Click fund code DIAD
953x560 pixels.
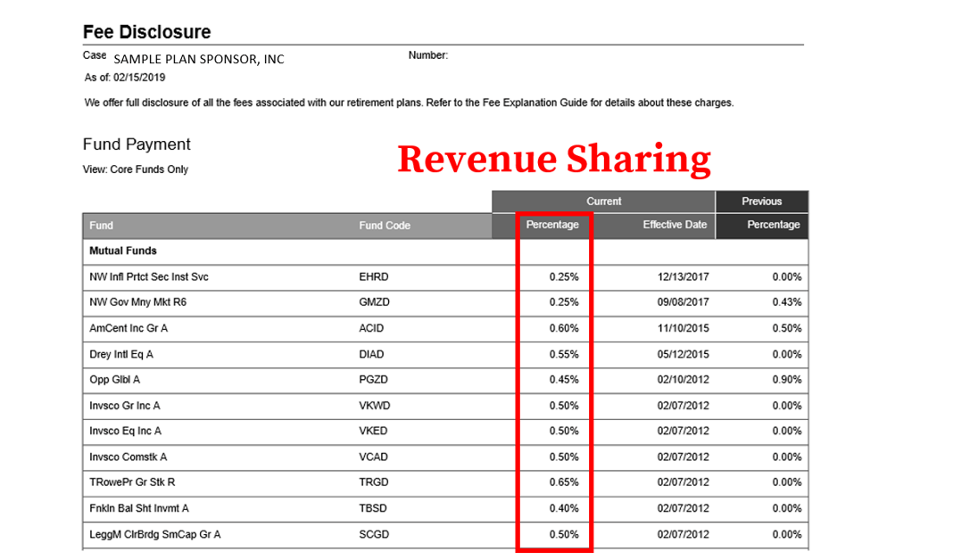(372, 354)
